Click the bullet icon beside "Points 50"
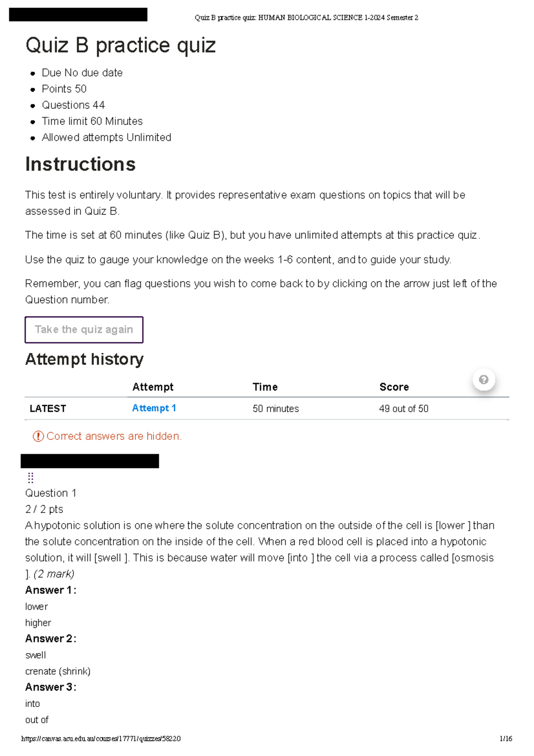This screenshot has width=534, height=756. tap(32, 90)
